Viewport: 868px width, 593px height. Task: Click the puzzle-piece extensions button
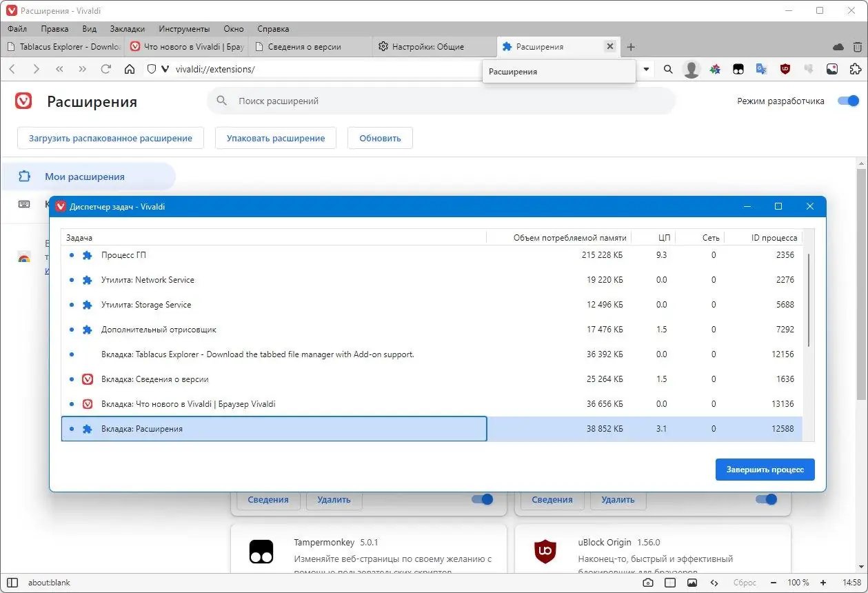click(x=855, y=69)
